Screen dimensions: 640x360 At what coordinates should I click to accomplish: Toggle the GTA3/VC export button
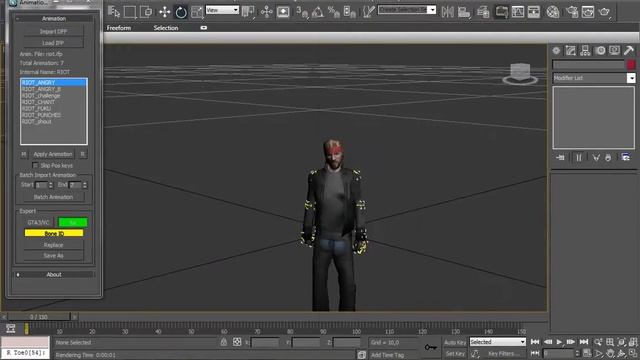[38, 222]
